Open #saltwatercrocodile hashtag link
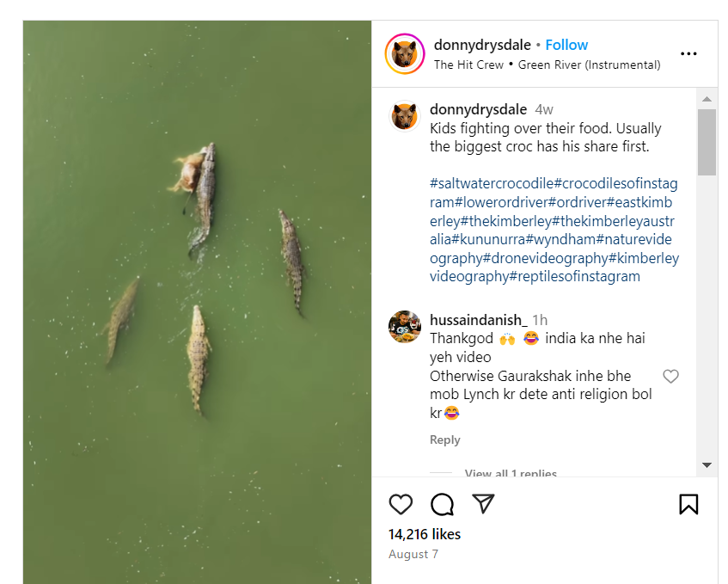728x584 pixels. click(x=492, y=183)
